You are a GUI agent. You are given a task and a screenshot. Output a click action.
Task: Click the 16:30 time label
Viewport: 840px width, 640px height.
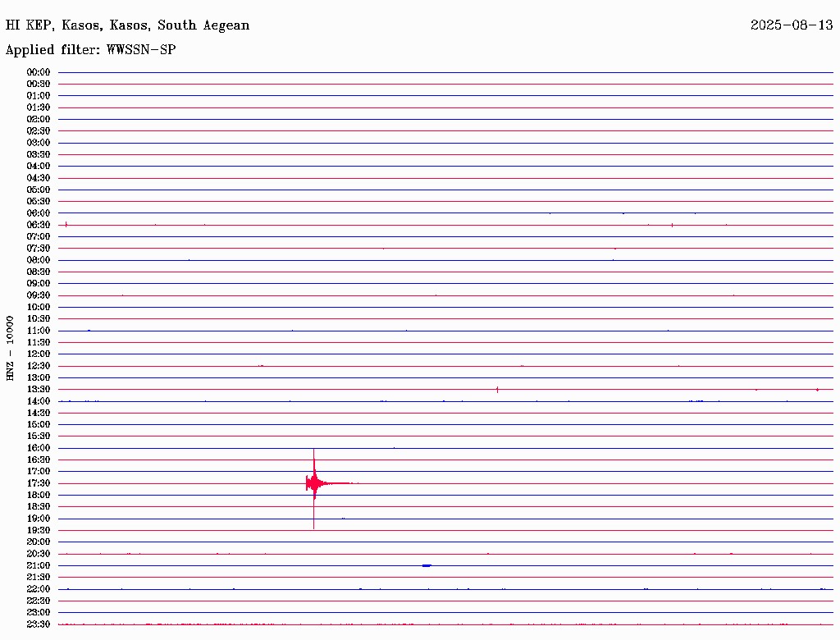[38, 459]
